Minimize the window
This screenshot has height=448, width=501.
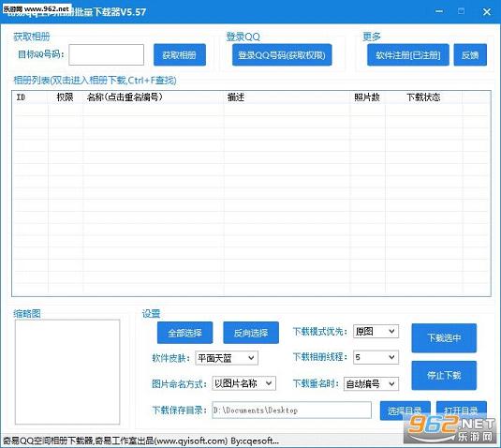click(x=439, y=12)
